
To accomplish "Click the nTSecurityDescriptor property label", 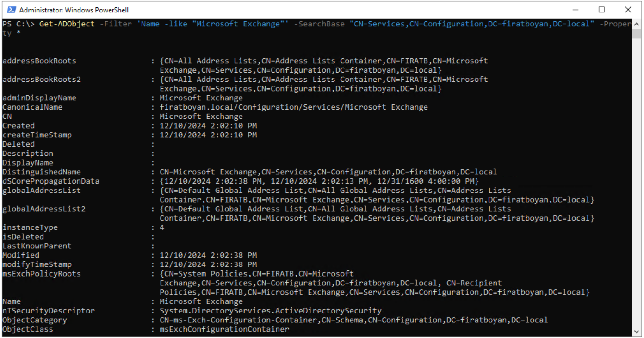I will point(49,311).
